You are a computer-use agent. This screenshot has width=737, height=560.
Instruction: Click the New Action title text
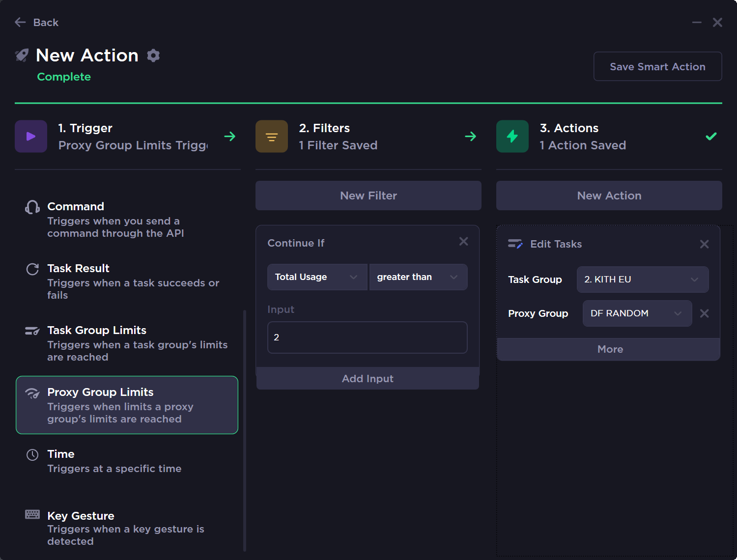pyautogui.click(x=87, y=56)
